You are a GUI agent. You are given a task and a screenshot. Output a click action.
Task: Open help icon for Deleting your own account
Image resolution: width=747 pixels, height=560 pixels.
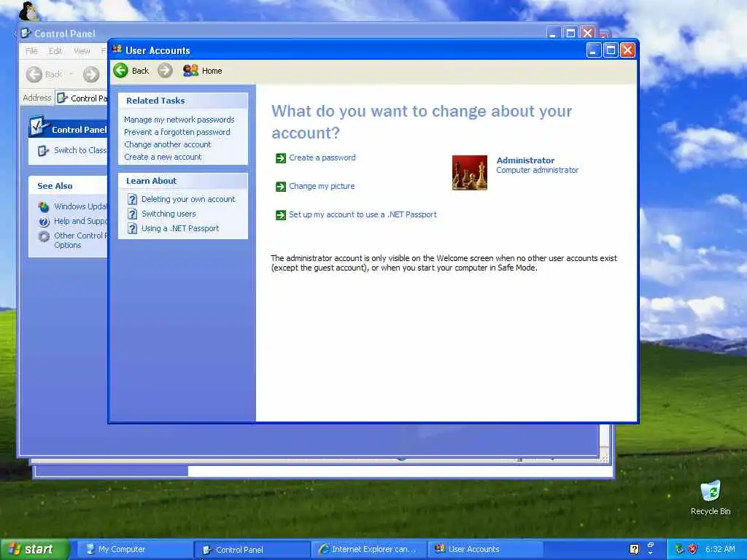(133, 200)
